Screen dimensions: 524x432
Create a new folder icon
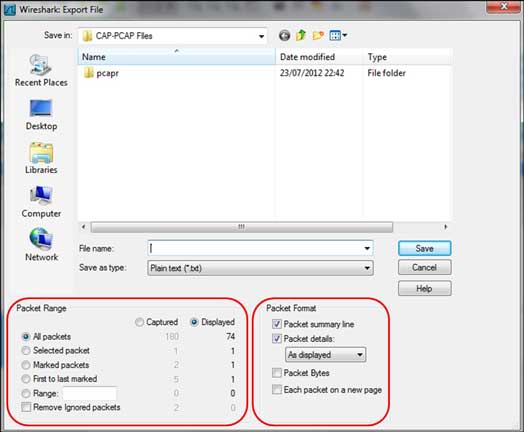tap(318, 35)
